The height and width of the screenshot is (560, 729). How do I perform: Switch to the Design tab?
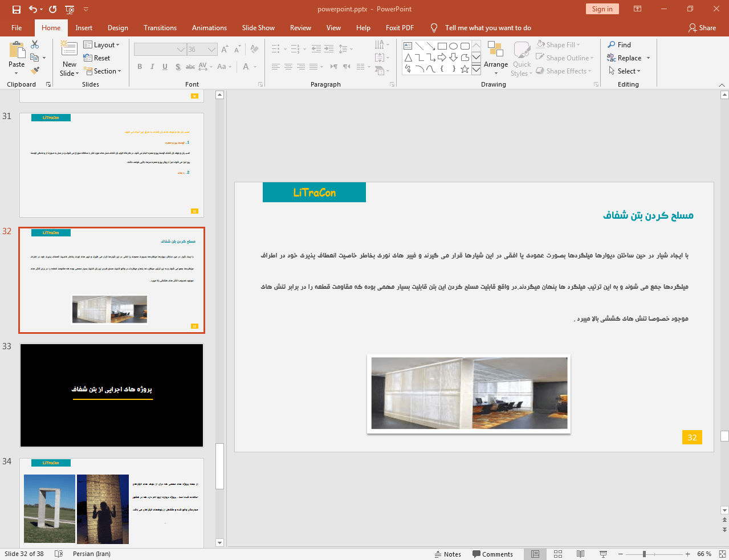(x=118, y=27)
